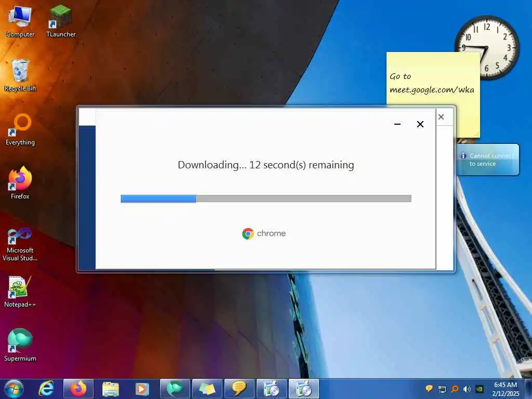This screenshot has height=399, width=532.
Task: Open the Windows Start menu orb
Action: pos(14,389)
